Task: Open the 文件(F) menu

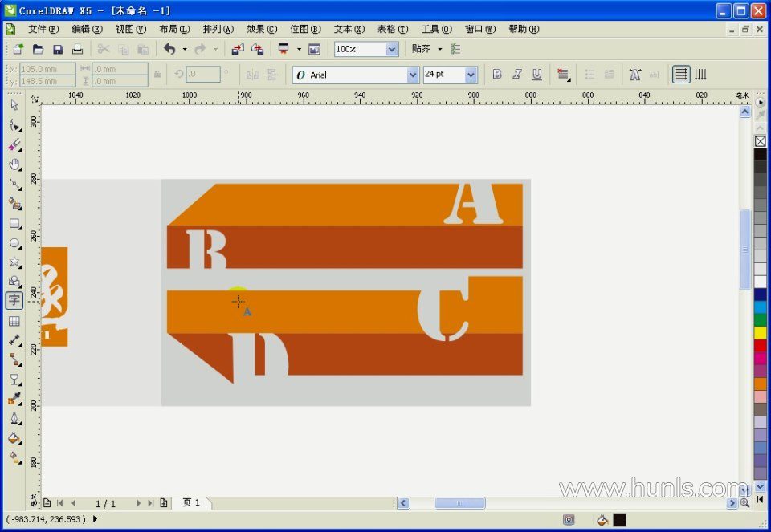Action: click(x=43, y=29)
